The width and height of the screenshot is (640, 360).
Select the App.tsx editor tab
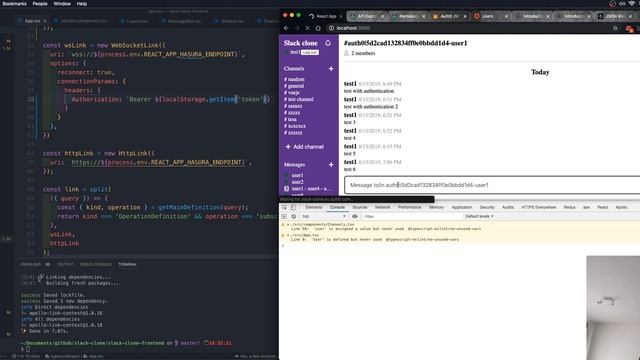[32, 21]
